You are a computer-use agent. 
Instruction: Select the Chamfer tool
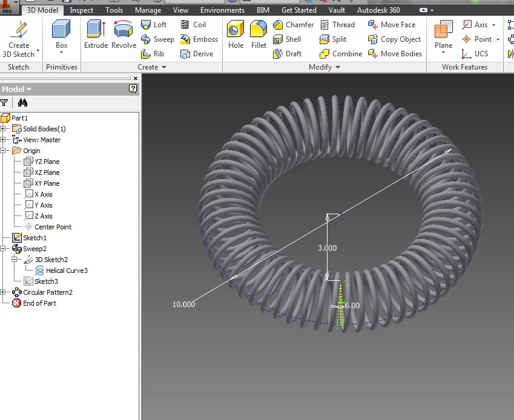point(293,25)
